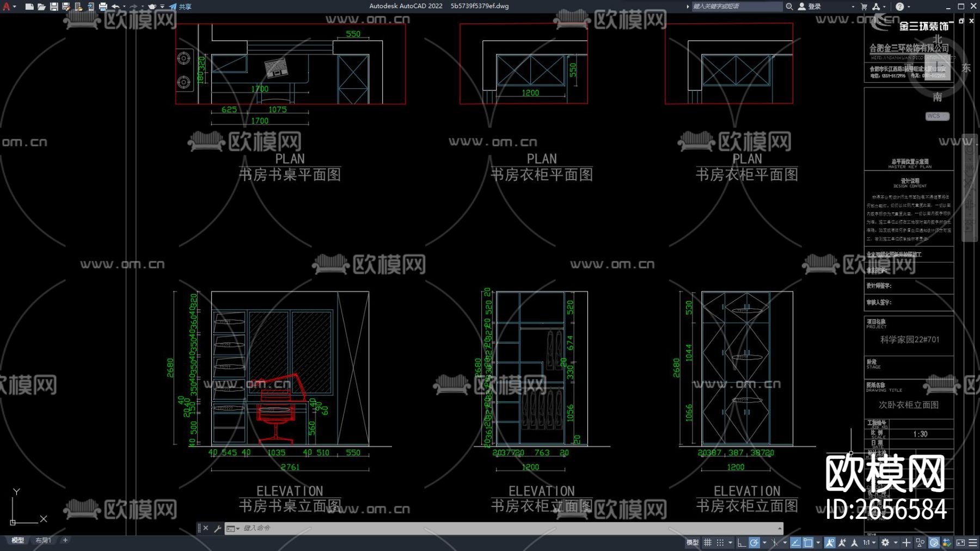
Task: Expand the sign-in account dropdown arrow
Action: pyautogui.click(x=853, y=7)
